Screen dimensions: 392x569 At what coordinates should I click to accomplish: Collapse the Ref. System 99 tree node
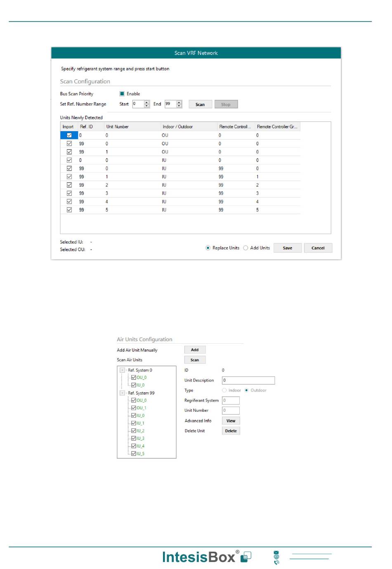point(122,393)
